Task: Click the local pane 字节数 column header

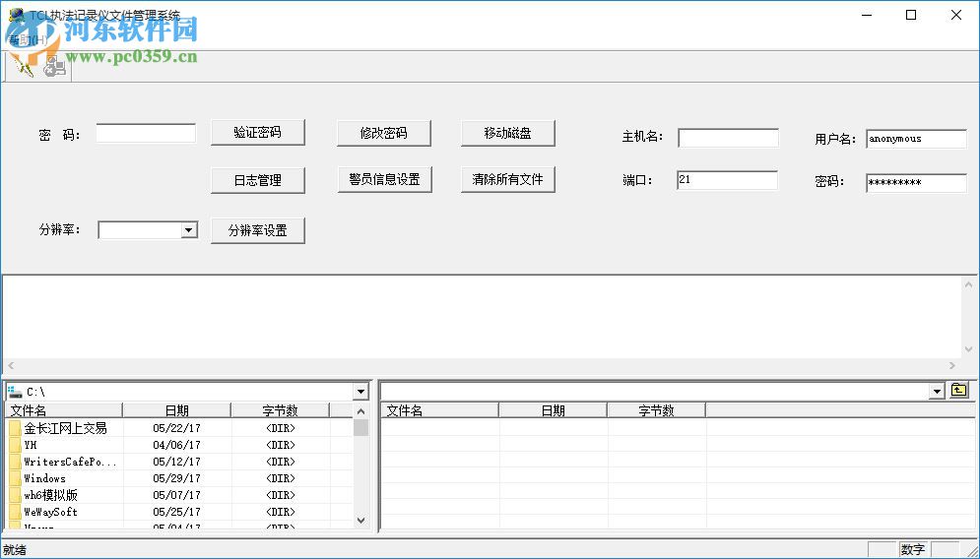Action: (x=280, y=410)
